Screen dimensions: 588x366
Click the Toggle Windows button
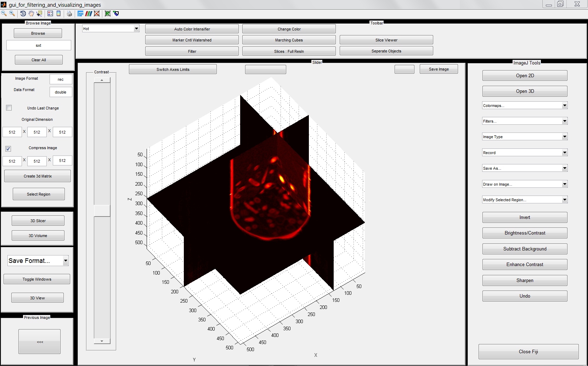pos(37,279)
